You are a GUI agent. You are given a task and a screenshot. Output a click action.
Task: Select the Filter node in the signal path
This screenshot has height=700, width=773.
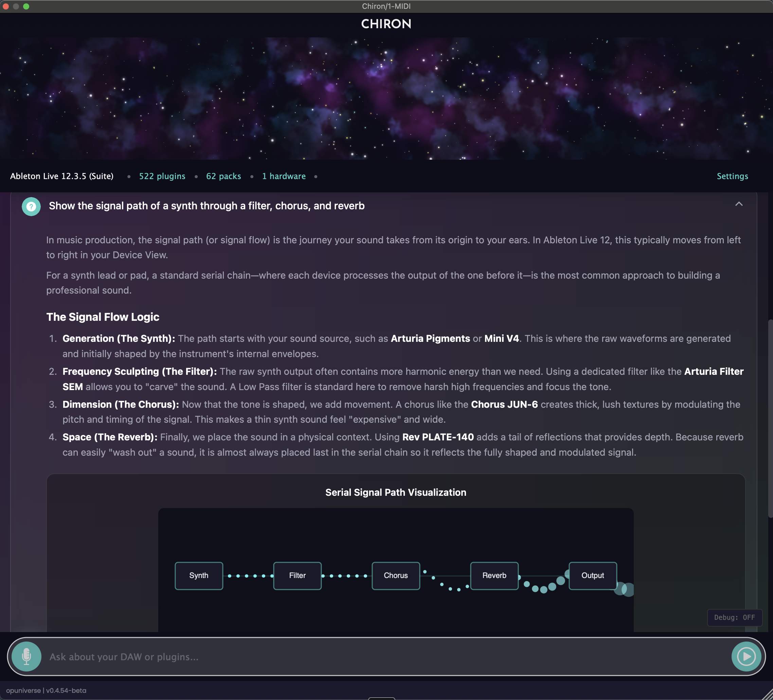click(297, 576)
